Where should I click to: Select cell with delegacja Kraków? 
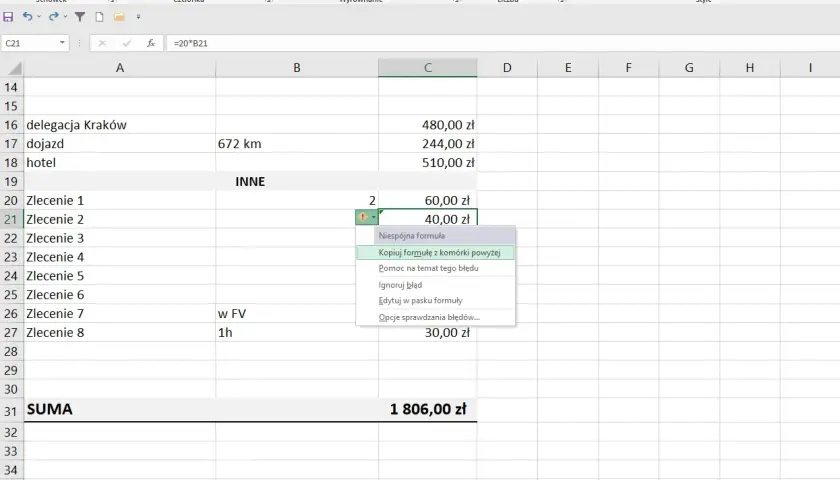click(x=119, y=125)
